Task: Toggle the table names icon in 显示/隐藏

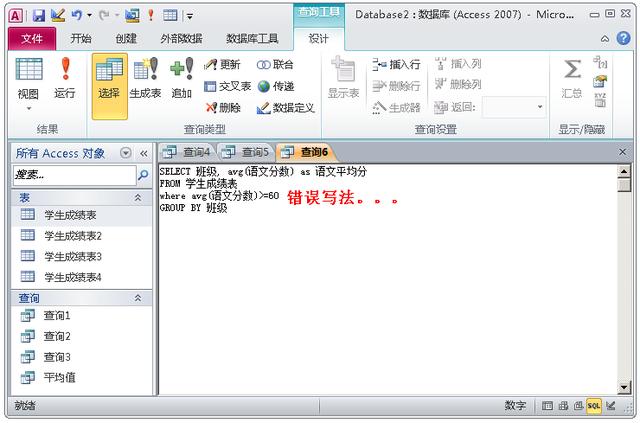Action: tap(600, 100)
